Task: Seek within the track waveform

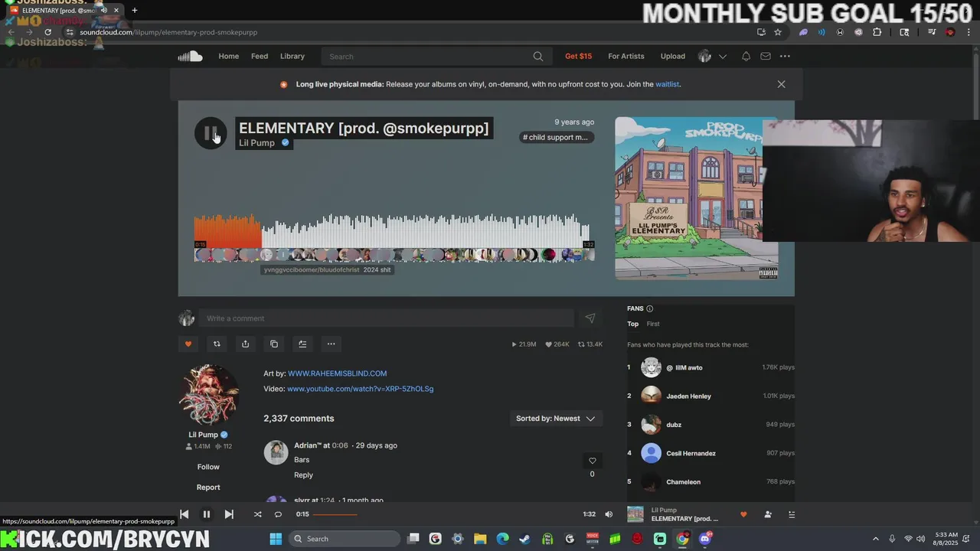Action: point(391,231)
